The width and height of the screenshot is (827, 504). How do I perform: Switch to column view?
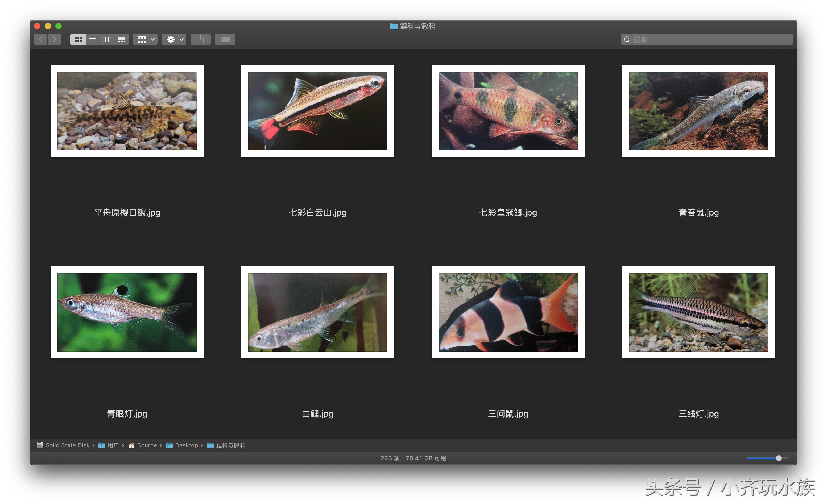[x=107, y=39]
